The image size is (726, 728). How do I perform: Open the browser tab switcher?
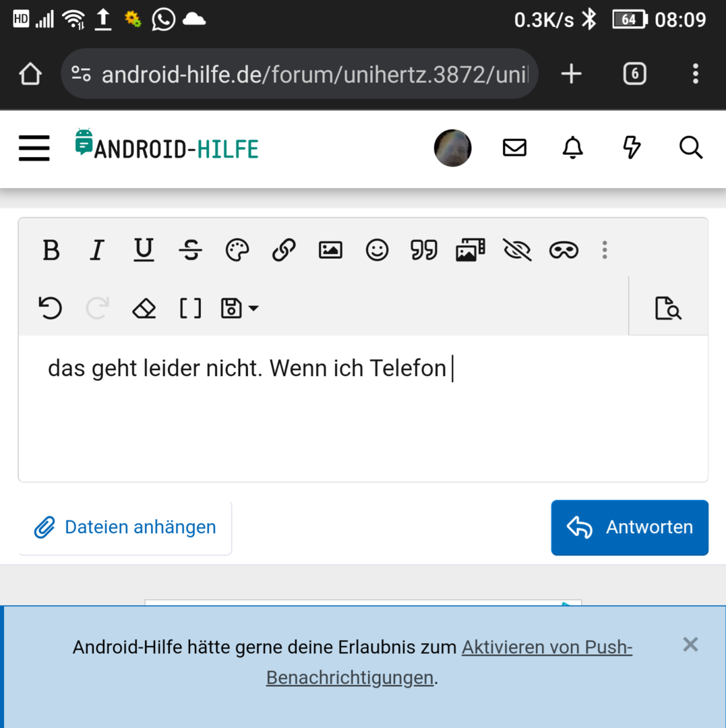click(634, 73)
